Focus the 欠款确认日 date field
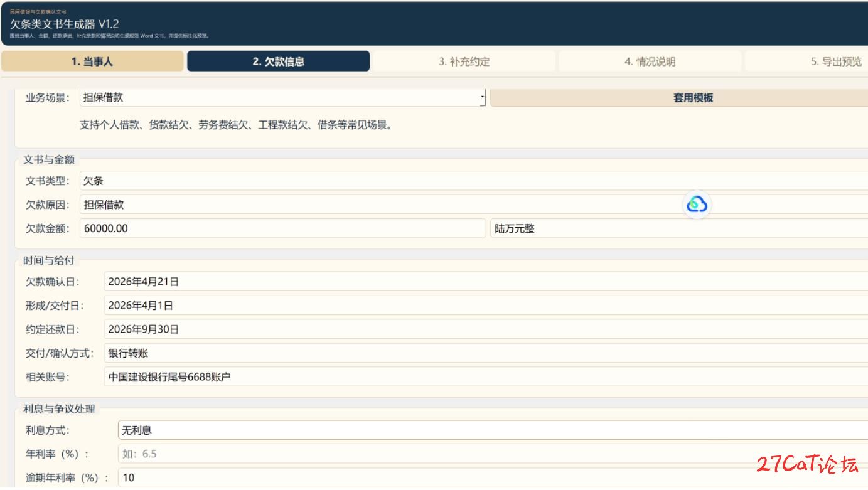The image size is (868, 490). coord(485,282)
